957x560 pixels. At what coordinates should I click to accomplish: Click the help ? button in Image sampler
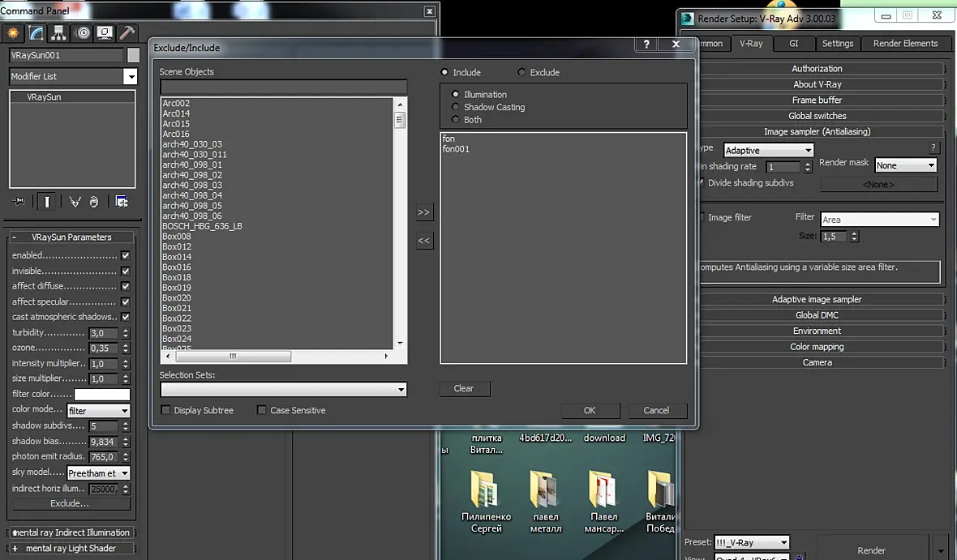click(933, 147)
